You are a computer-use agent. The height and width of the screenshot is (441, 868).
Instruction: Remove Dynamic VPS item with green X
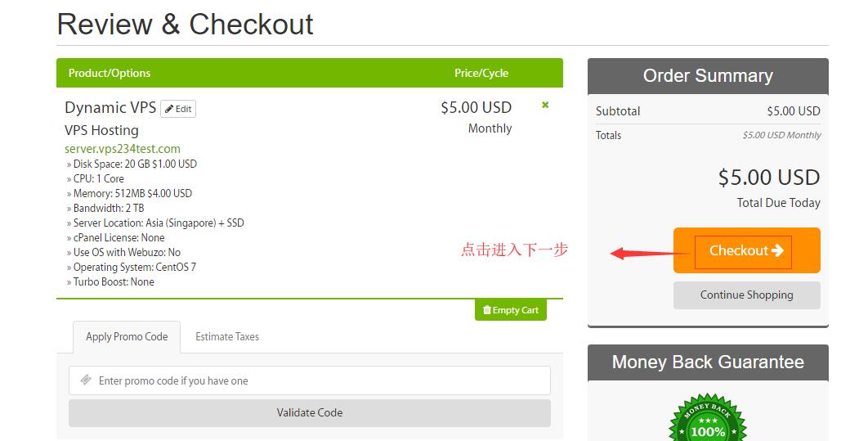point(545,105)
